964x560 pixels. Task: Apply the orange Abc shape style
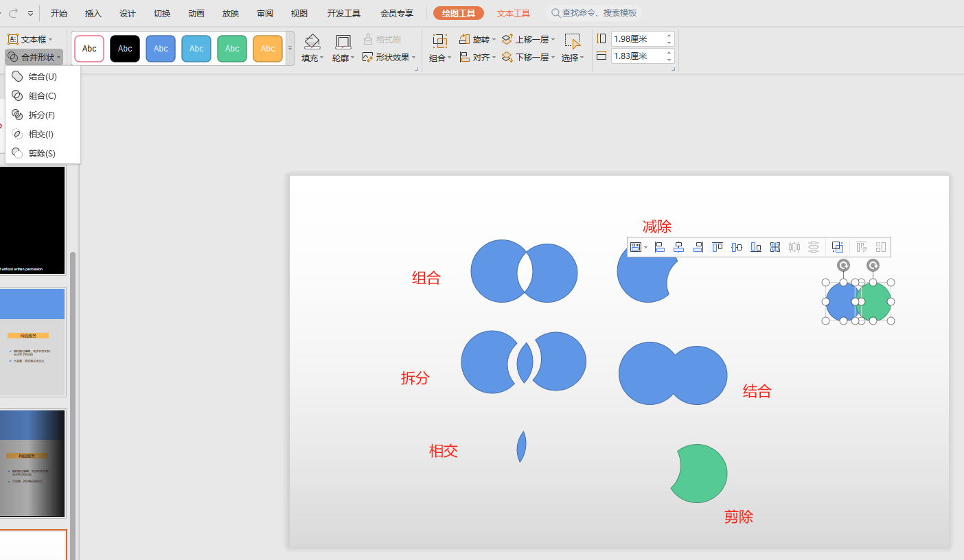pos(268,49)
